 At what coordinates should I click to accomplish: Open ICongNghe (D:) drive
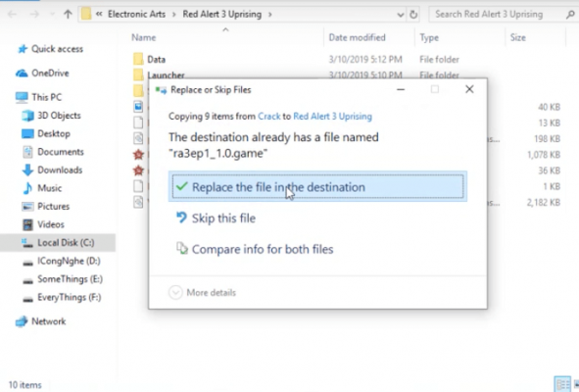coord(69,261)
